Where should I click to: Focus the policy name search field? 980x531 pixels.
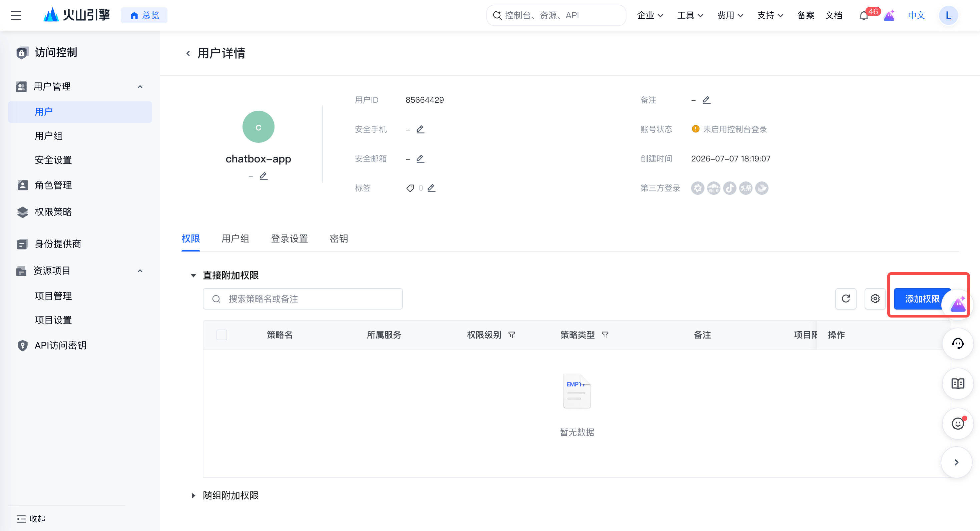(303, 299)
